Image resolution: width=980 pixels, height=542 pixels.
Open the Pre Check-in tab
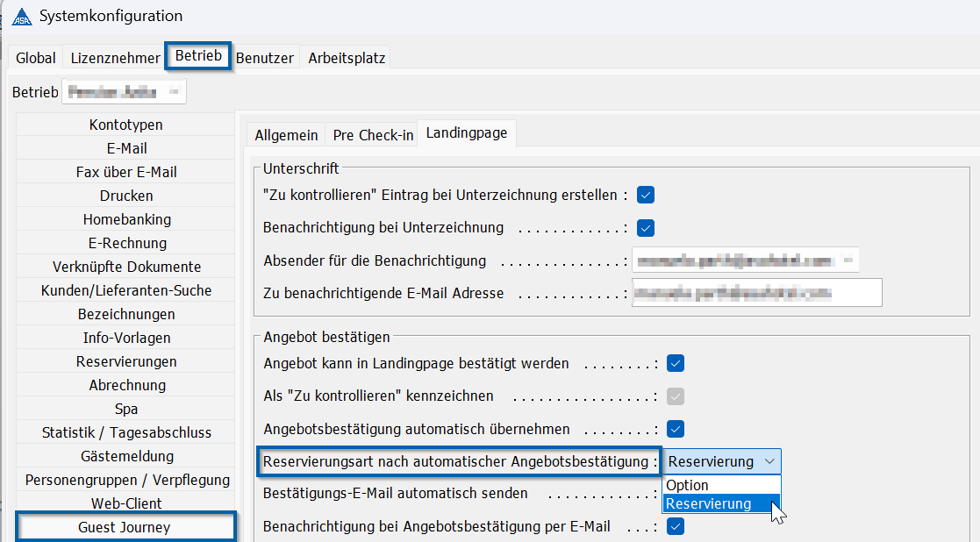pyautogui.click(x=373, y=135)
